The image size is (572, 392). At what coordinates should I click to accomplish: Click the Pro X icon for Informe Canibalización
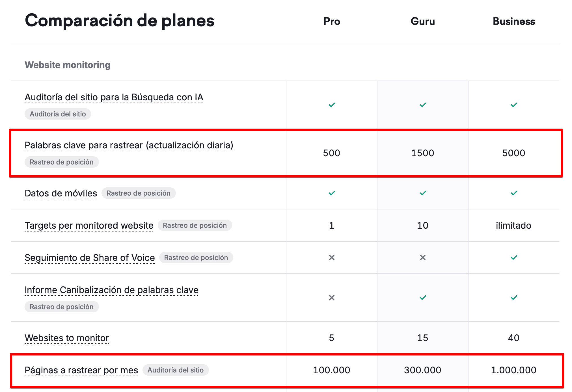coord(332,298)
